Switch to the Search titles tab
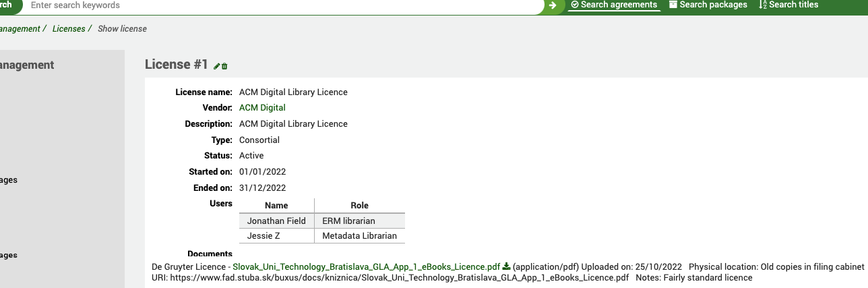Image resolution: width=868 pixels, height=288 pixels. click(793, 5)
